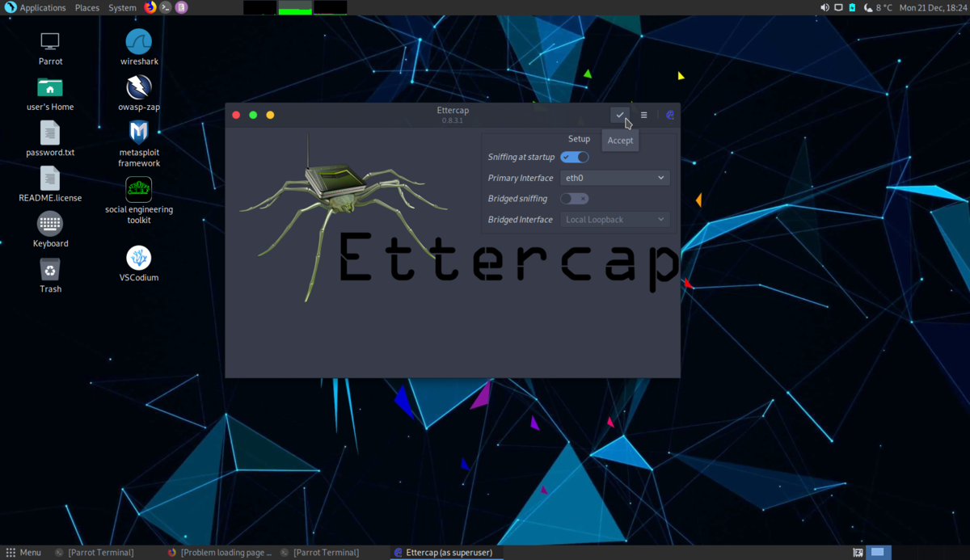
Task: Click the green system monitor graph
Action: coord(295,7)
